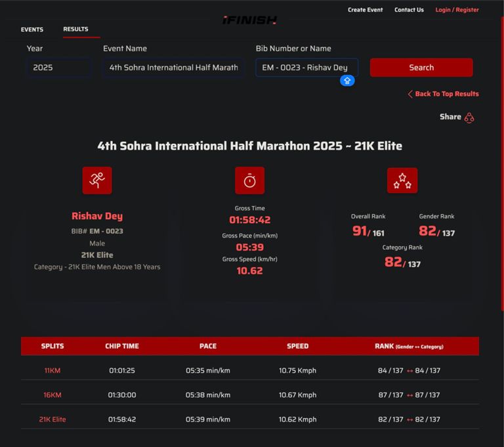Click the event title heading
The width and height of the screenshot is (504, 447).
(250, 146)
